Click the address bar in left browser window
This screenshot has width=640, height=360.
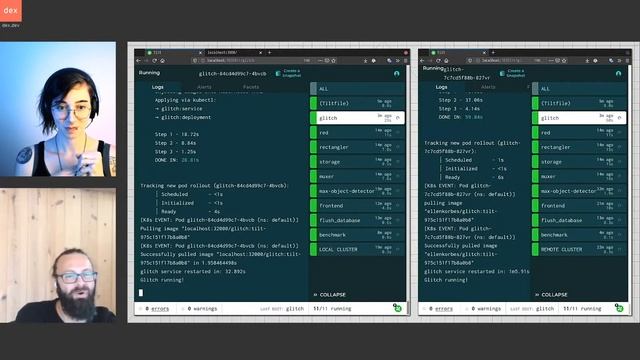(265, 60)
